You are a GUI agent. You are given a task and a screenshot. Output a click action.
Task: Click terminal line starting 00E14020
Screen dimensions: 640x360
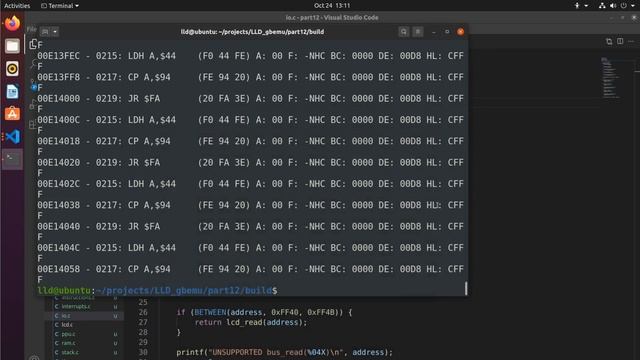click(250, 162)
